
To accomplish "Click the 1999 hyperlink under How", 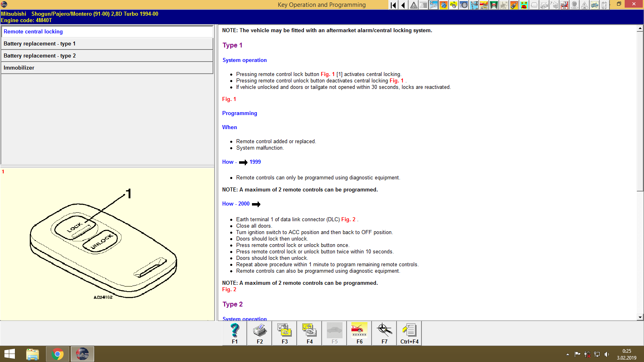I will pos(255,162).
